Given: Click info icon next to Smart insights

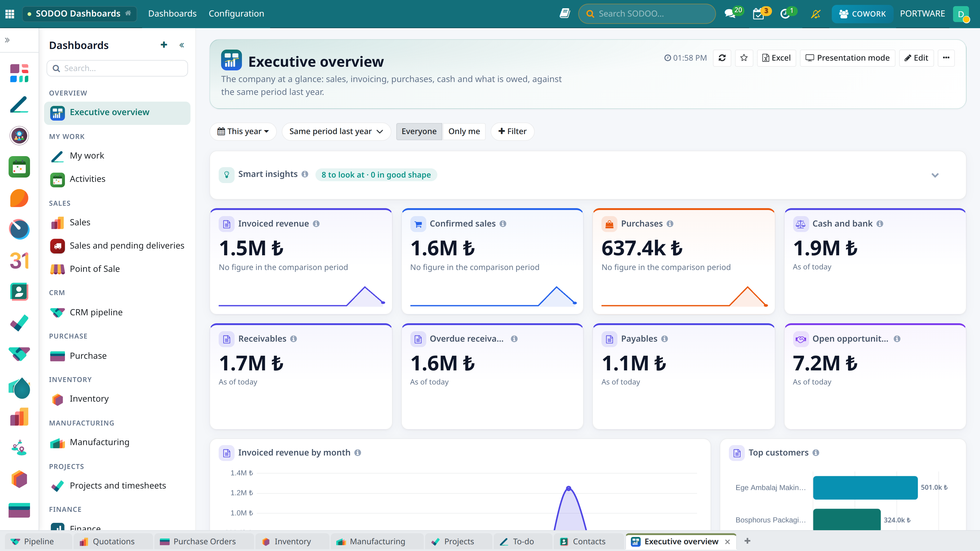Looking at the screenshot, I should point(305,174).
